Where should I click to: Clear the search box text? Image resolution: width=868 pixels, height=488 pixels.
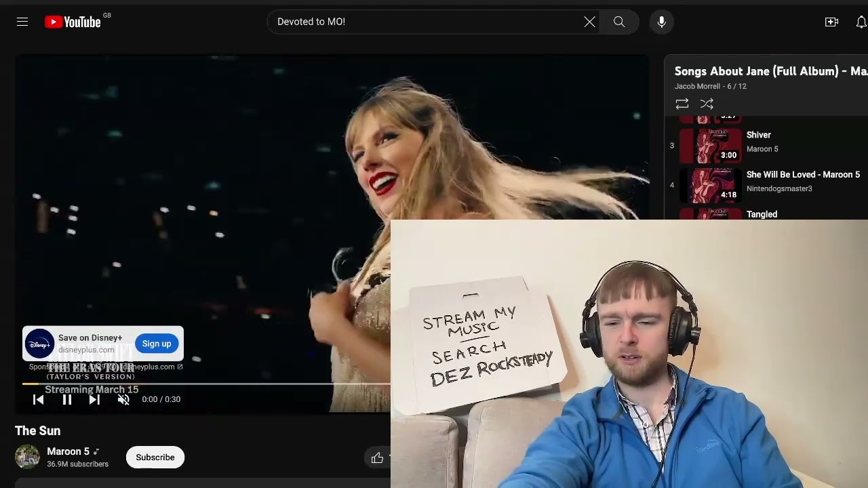click(x=589, y=22)
